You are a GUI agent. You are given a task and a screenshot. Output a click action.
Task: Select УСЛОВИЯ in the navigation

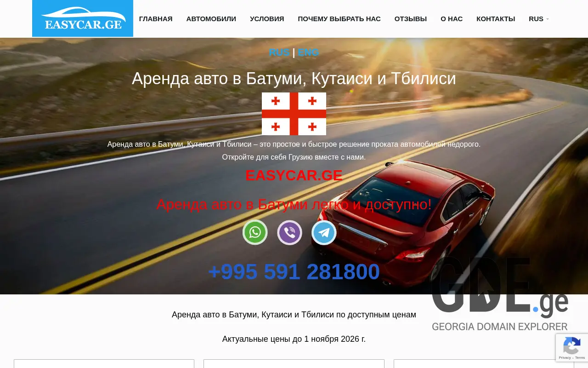click(x=266, y=18)
